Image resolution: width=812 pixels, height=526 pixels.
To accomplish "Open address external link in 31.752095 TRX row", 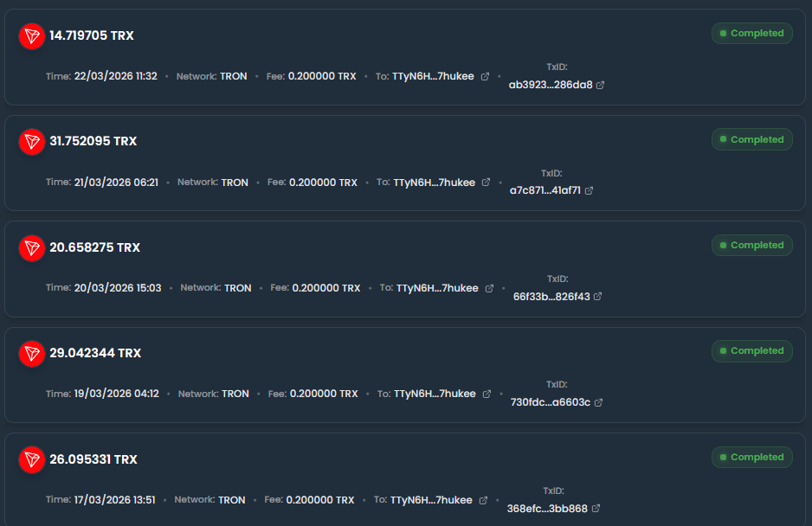I will 486,183.
